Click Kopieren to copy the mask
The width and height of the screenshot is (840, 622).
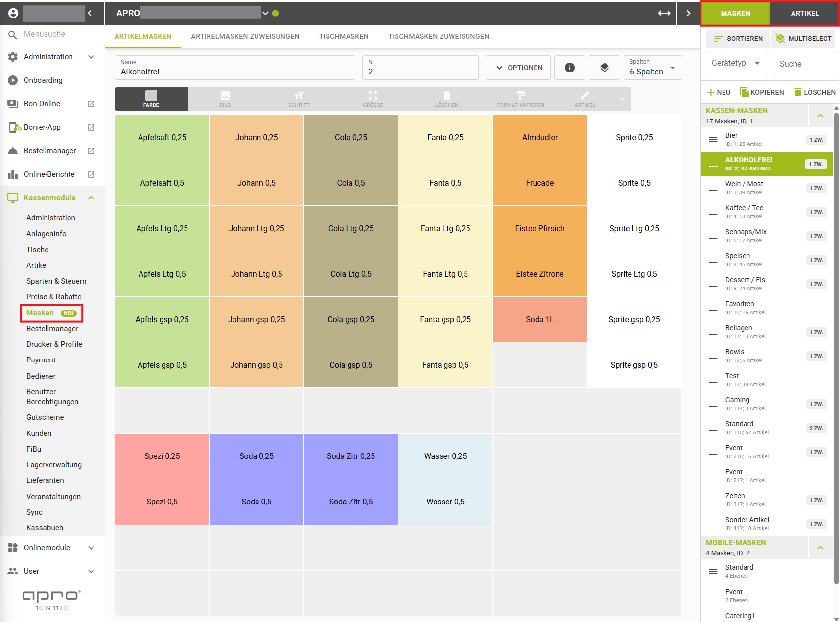762,92
